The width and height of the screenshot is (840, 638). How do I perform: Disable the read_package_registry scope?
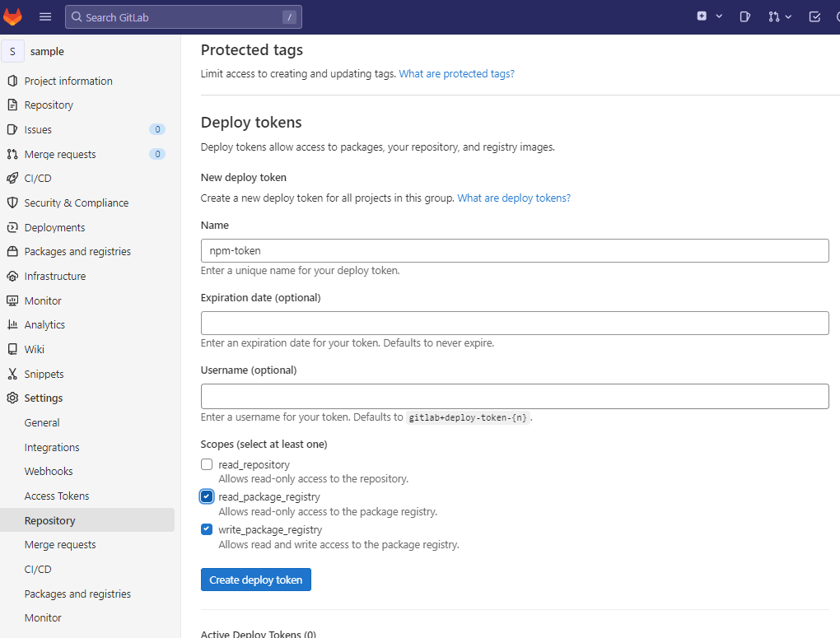[206, 496]
